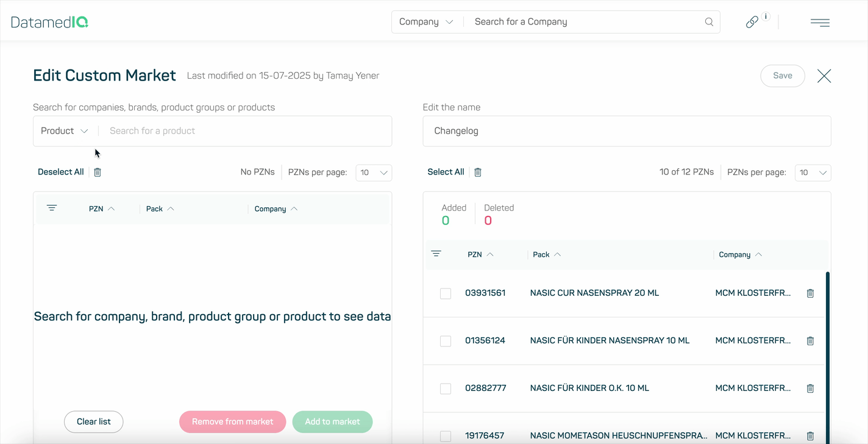Delete the NASIC CUR NASENSPRAY row via trash icon
868x444 pixels.
pyautogui.click(x=810, y=293)
